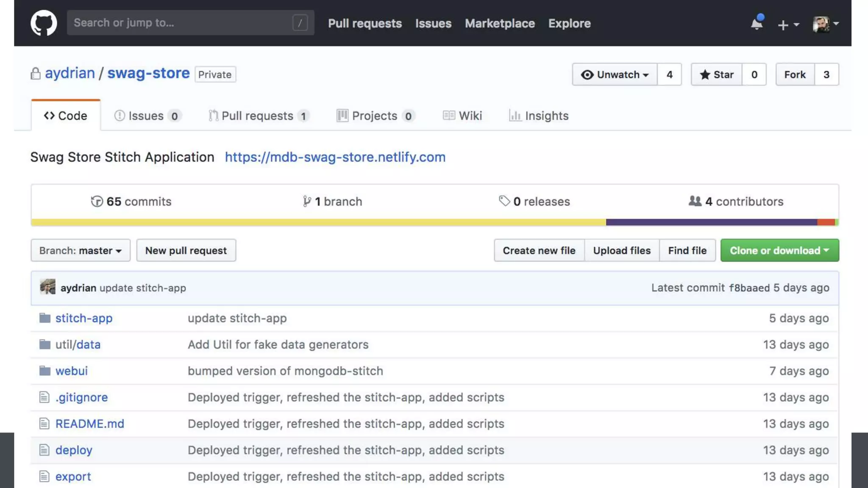Click the Private repository badge
Viewport: 868px width, 488px height.
click(215, 74)
